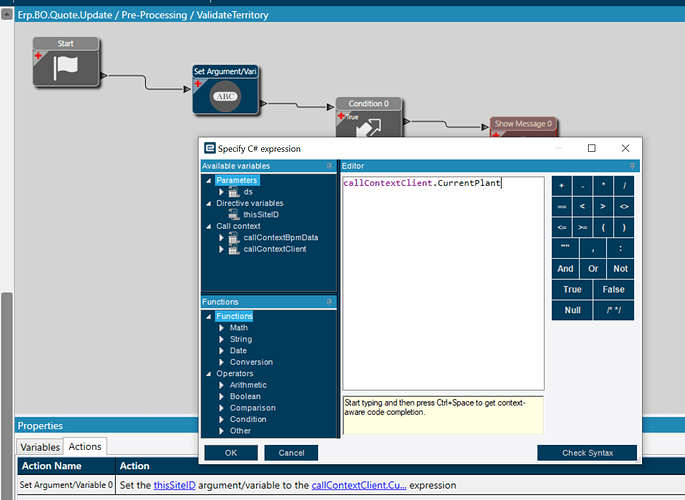Viewport: 685px width, 500px height.
Task: Insert the True keyword button
Action: pos(572,289)
